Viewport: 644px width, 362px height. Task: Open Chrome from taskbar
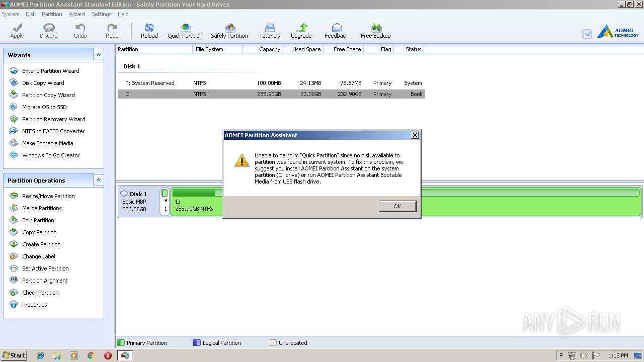[91, 355]
